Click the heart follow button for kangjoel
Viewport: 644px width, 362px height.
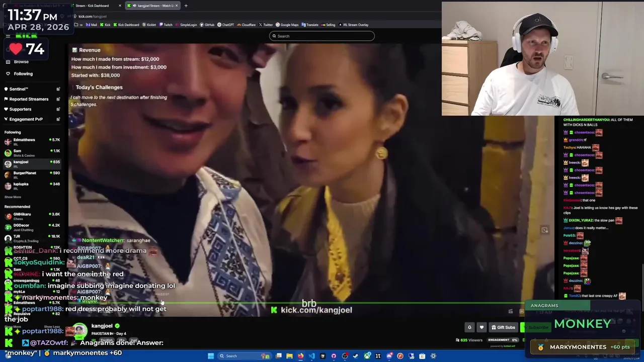(x=481, y=327)
